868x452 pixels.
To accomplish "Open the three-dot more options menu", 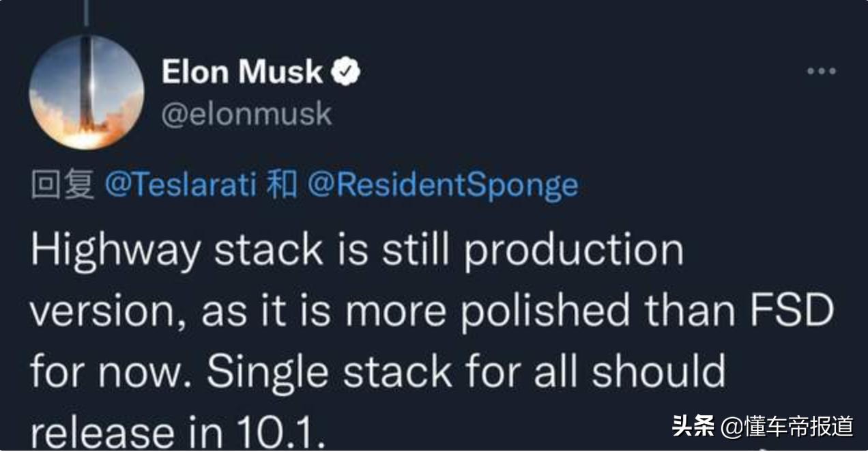I will [x=821, y=71].
